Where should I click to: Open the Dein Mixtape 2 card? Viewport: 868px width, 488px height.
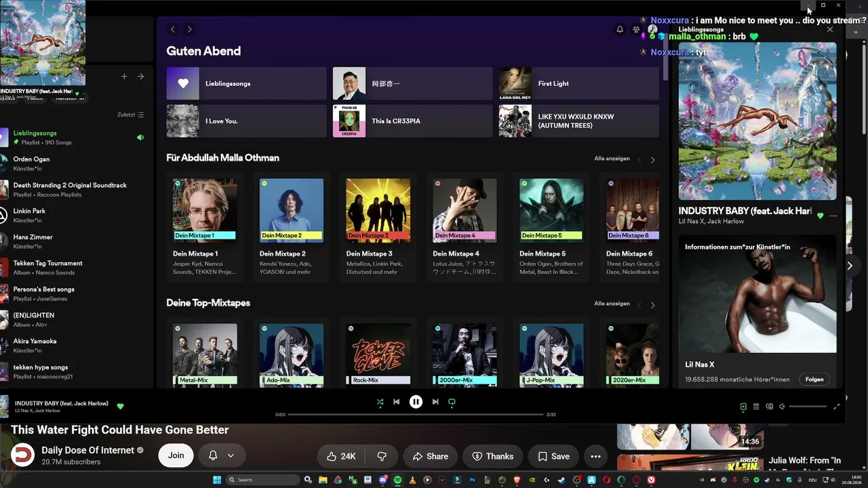tap(292, 227)
